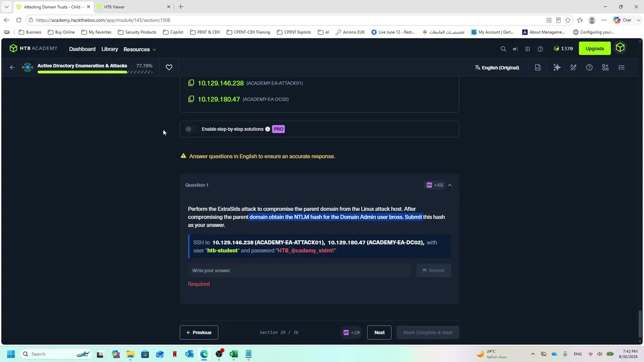644x362 pixels.
Task: Click the HTB Academy search magnifier icon
Action: tap(503, 49)
